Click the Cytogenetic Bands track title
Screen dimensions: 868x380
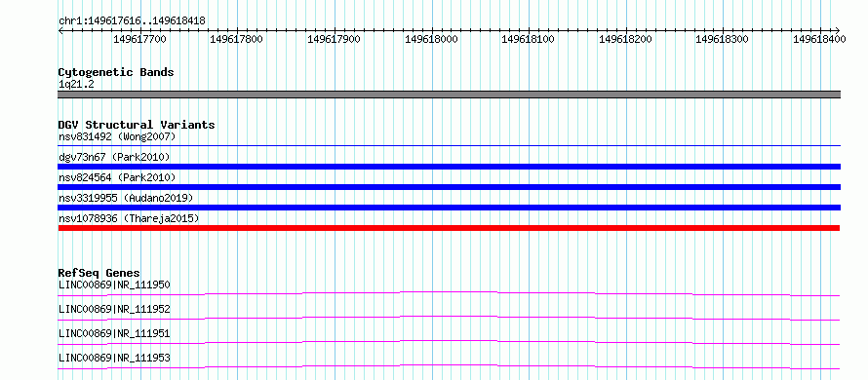point(116,72)
